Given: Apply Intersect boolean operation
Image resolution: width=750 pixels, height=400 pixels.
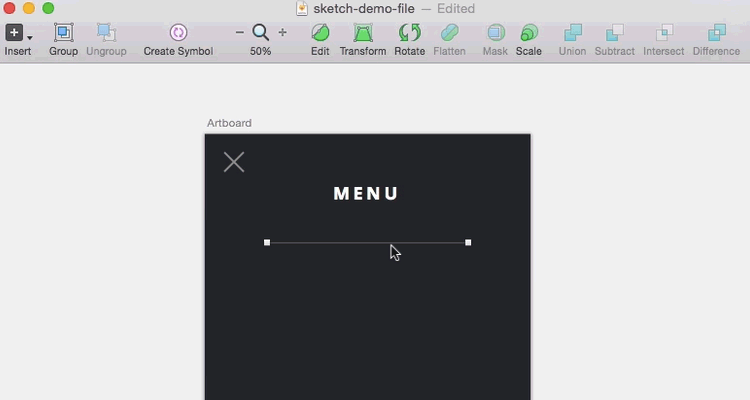Looking at the screenshot, I should pyautogui.click(x=663, y=34).
